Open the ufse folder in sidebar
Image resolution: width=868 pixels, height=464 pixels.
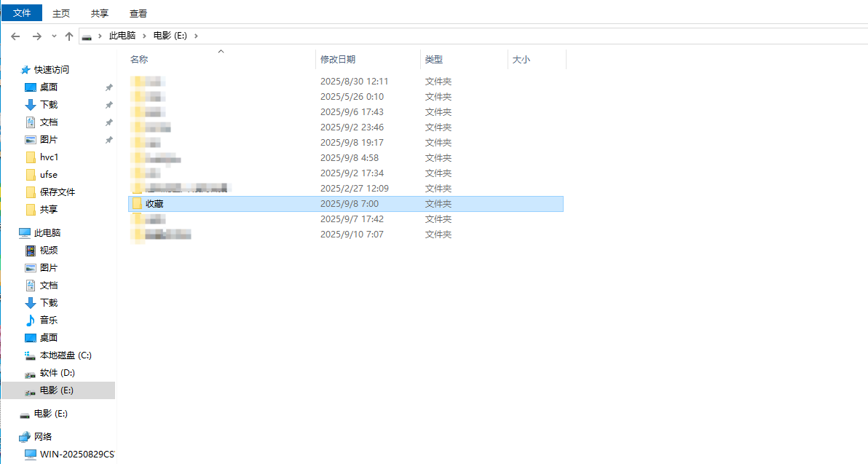pos(49,174)
